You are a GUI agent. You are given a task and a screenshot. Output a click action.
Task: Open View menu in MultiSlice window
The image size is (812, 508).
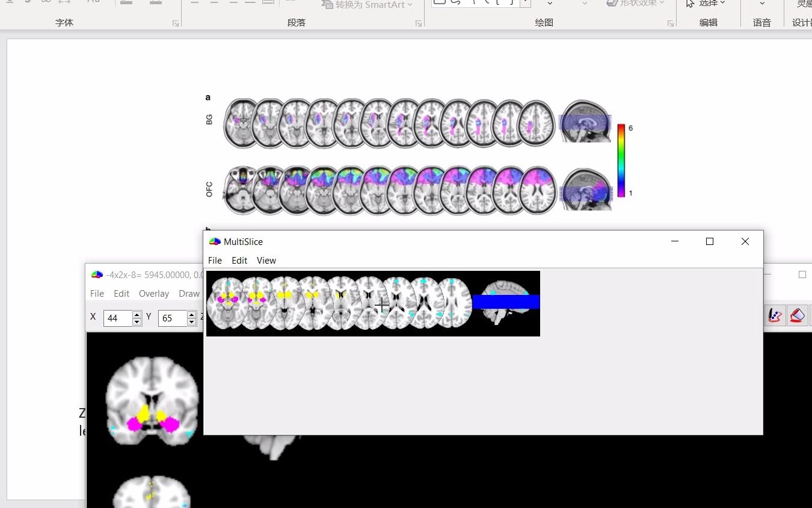point(266,261)
